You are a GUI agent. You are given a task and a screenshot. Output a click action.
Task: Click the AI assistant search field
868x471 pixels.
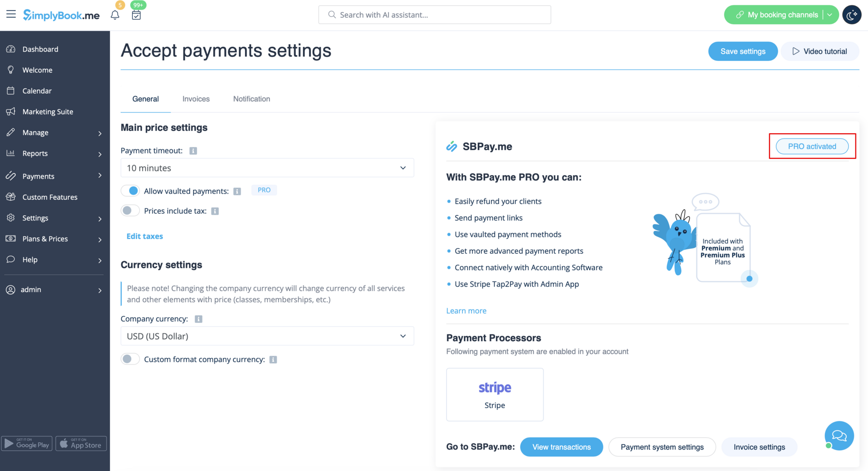coord(434,14)
